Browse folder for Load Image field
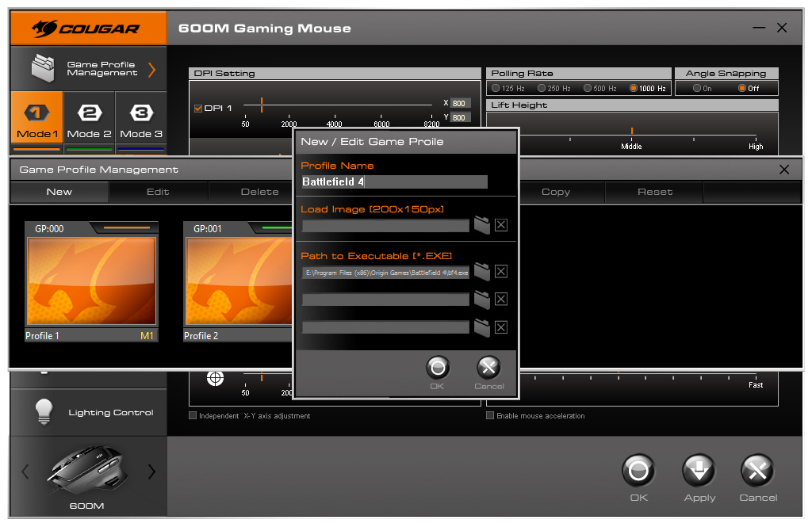Image resolution: width=812 pixels, height=527 pixels. [481, 225]
